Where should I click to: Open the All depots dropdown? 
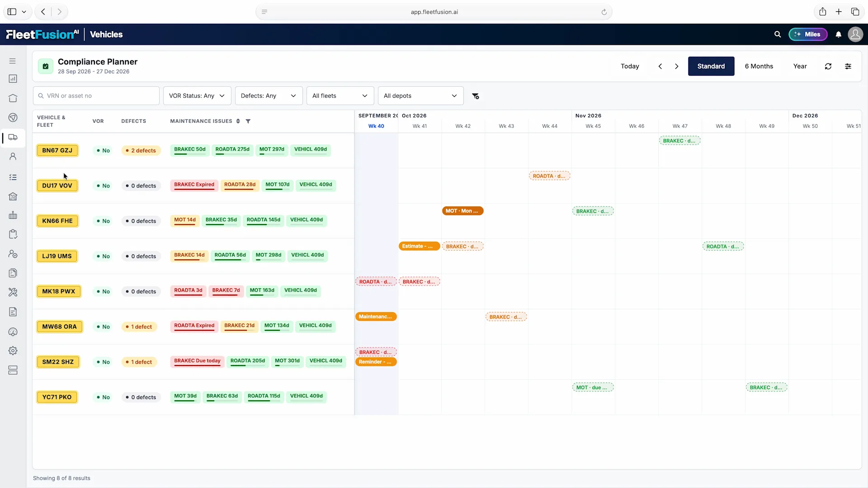[421, 96]
